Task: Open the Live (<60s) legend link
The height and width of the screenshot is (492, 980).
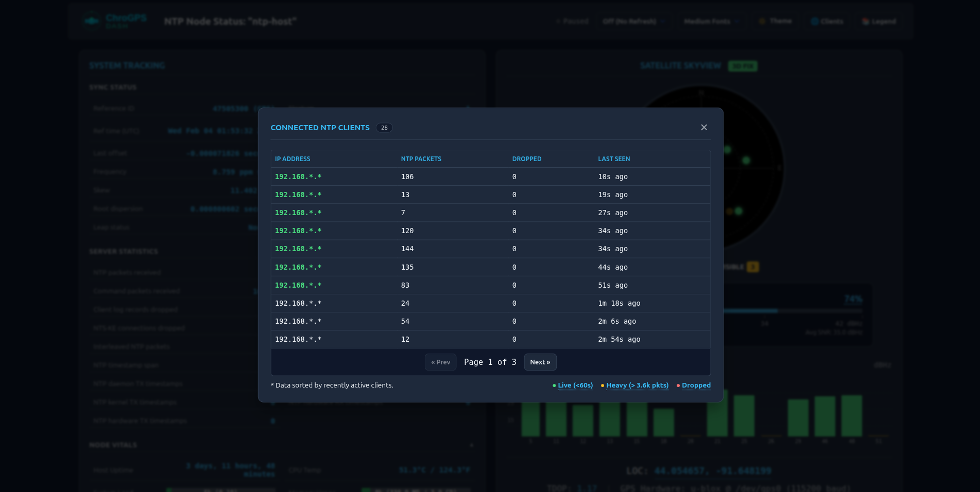Action: (575, 385)
